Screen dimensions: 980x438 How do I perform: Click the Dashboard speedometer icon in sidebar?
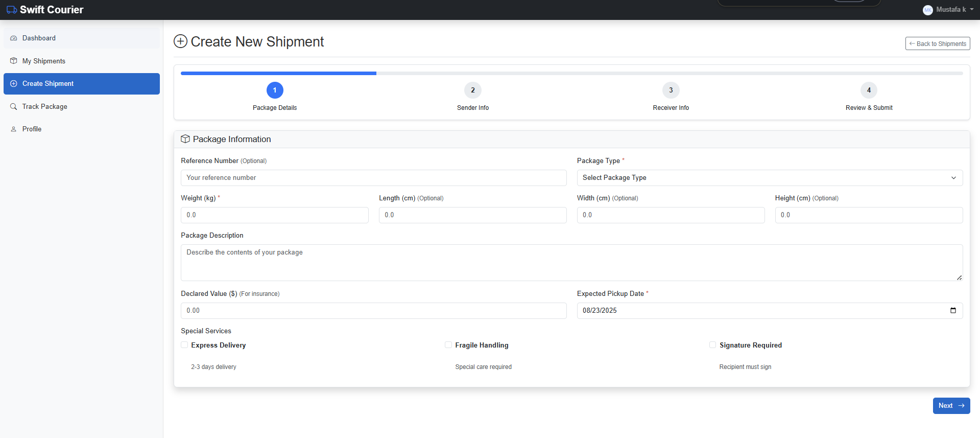[14, 38]
